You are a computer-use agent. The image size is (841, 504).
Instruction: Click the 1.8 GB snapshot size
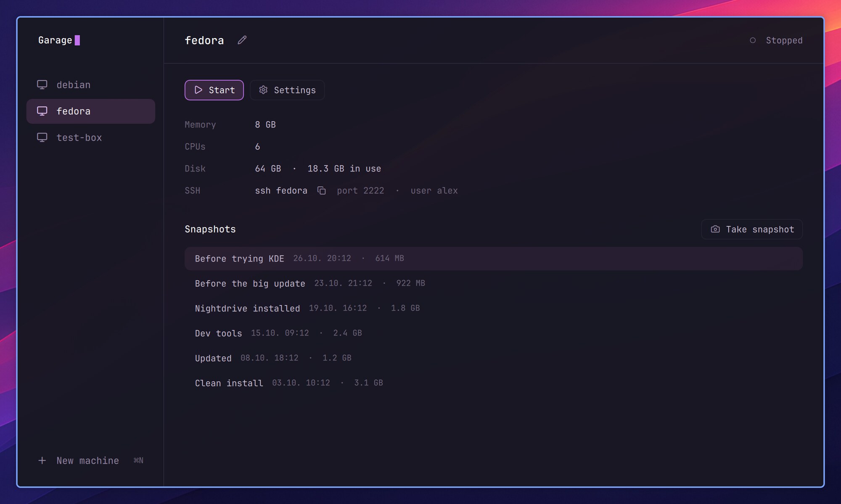point(405,308)
